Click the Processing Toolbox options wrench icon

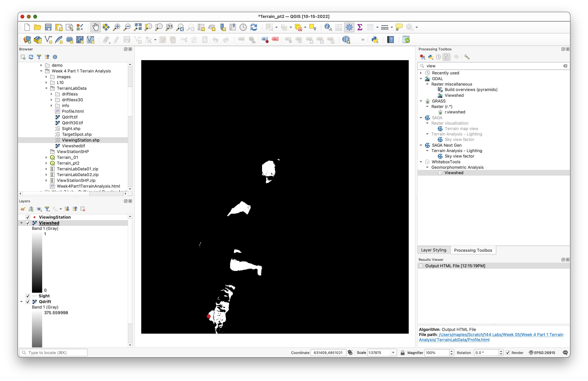(467, 57)
